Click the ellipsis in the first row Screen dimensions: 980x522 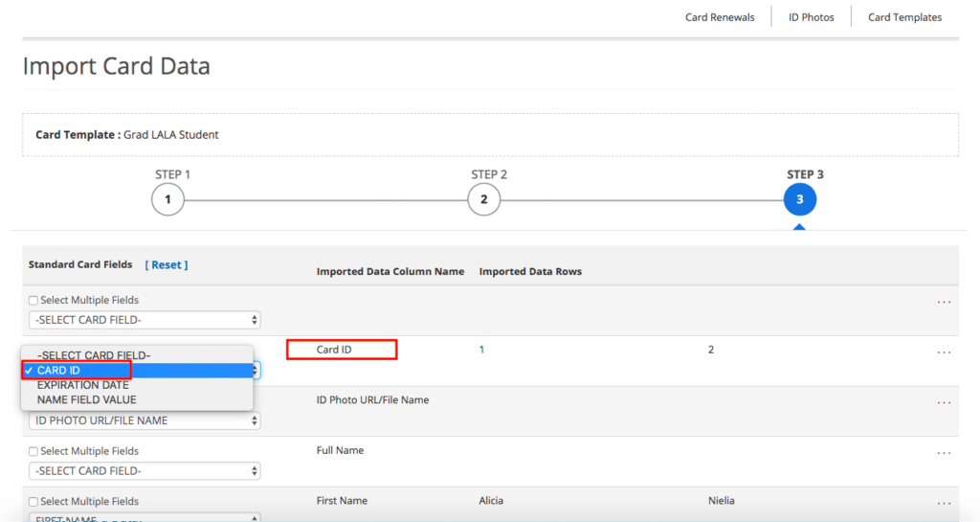click(944, 303)
